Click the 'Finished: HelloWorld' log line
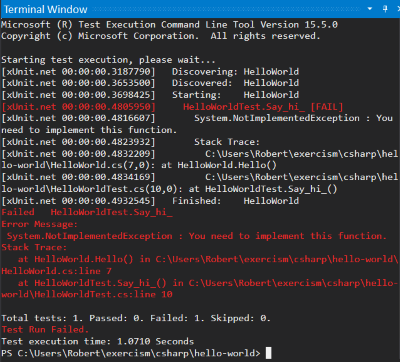The image size is (400, 362). point(150,201)
